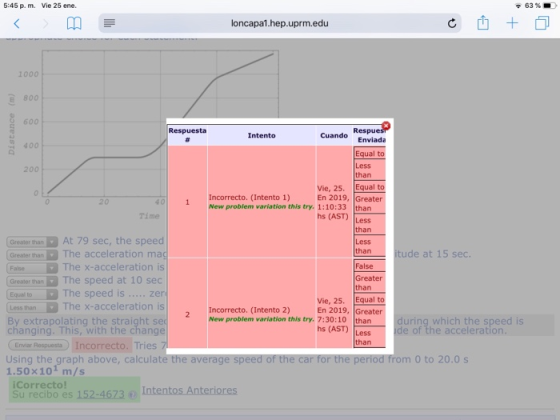Open the share sheet icon
This screenshot has height=420, width=560.
point(483,23)
